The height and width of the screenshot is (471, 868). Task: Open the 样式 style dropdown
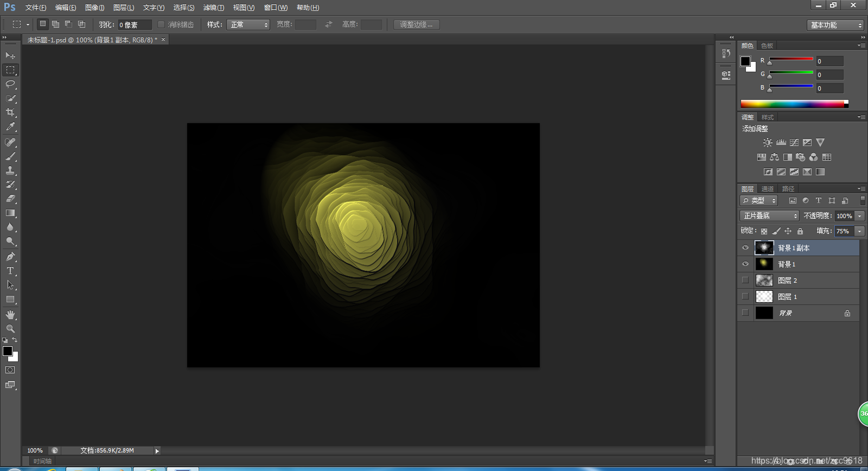[x=248, y=25]
